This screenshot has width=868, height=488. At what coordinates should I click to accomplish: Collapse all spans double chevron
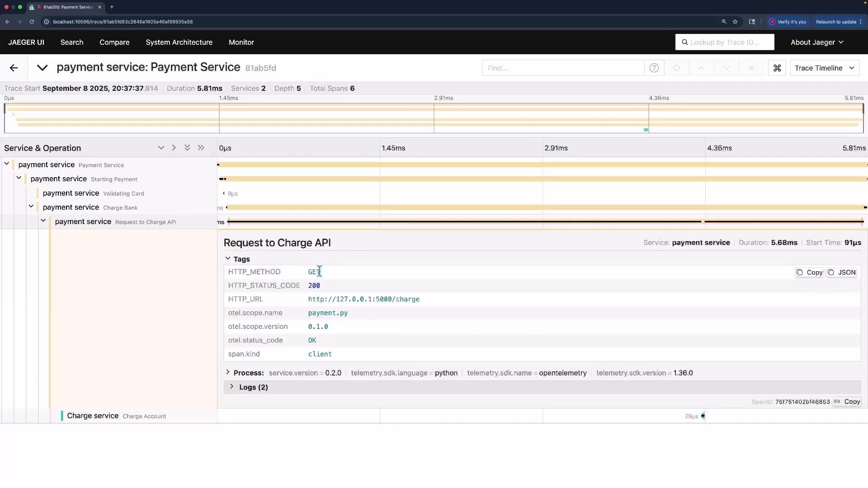pyautogui.click(x=201, y=148)
